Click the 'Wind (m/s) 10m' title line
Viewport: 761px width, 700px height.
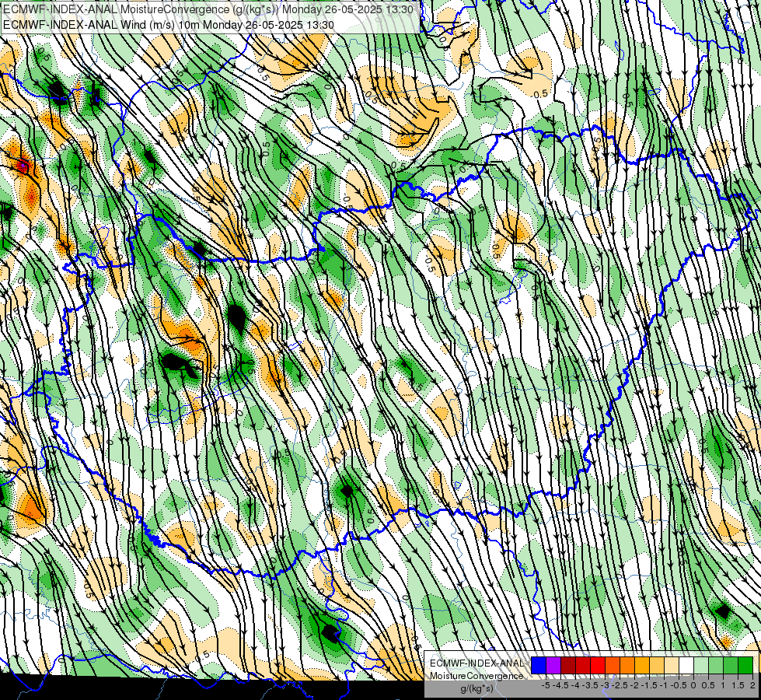(169, 25)
